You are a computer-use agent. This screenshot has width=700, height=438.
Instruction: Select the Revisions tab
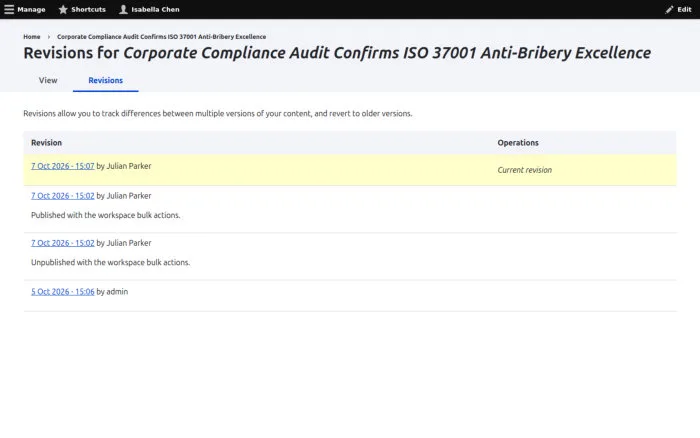click(x=105, y=80)
